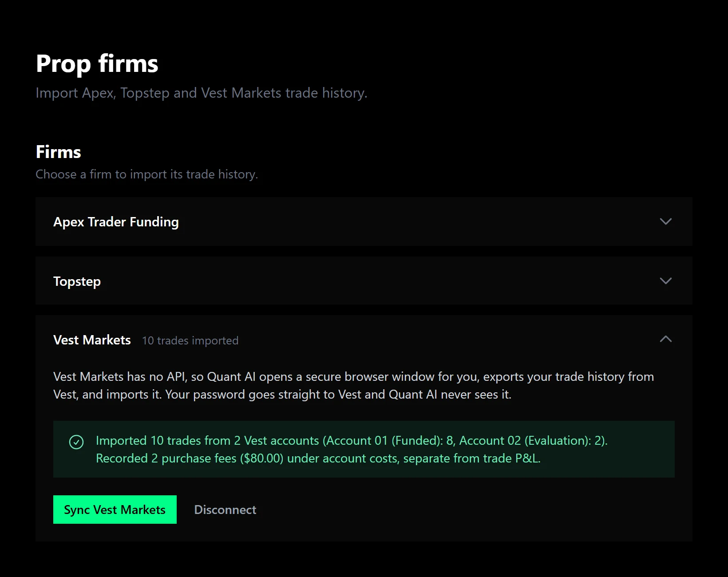The image size is (728, 577).
Task: Click "Recorded 2 purchase fees ($80.00)" line
Action: [318, 458]
